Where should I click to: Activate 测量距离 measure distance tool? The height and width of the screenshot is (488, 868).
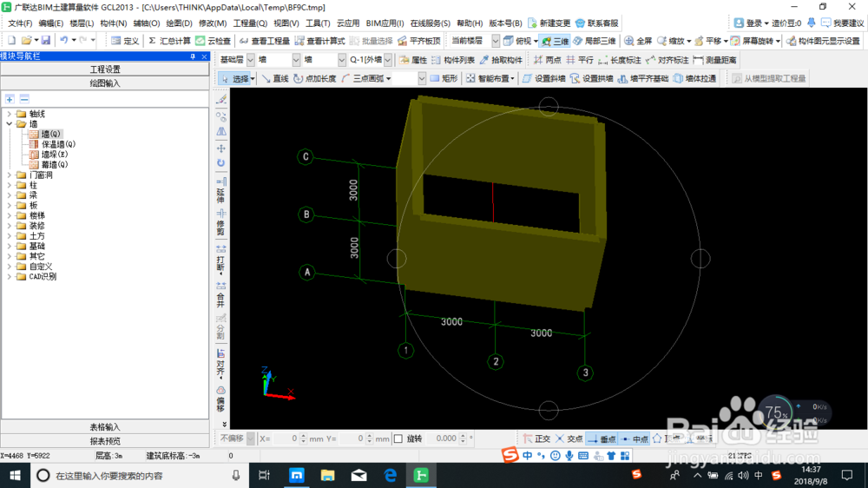[715, 60]
